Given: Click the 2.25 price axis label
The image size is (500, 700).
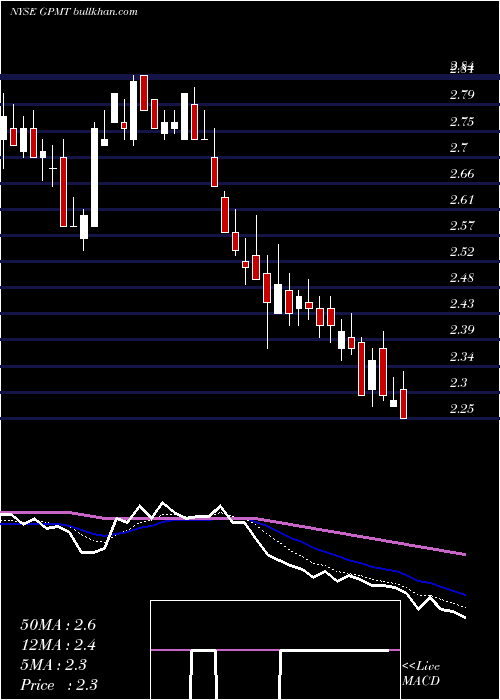Looking at the screenshot, I should (x=462, y=409).
